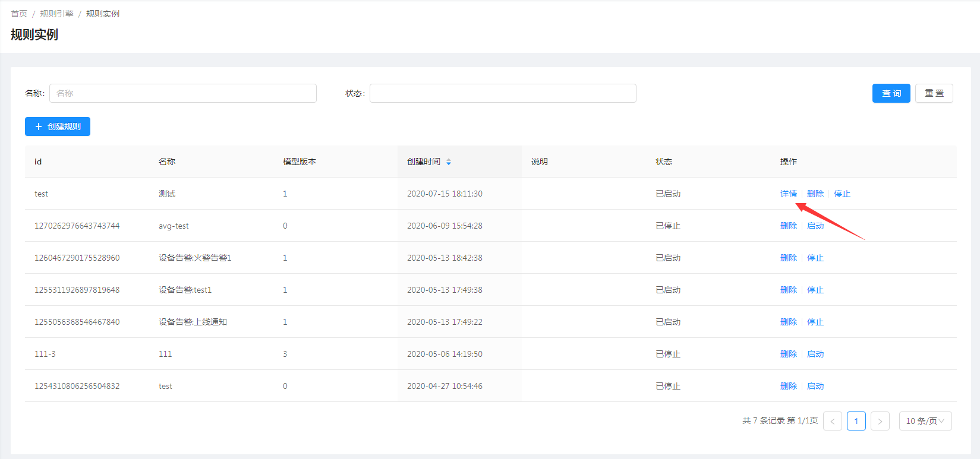Open the 10 条/页 page size dropdown
This screenshot has height=459, width=980.
[925, 421]
